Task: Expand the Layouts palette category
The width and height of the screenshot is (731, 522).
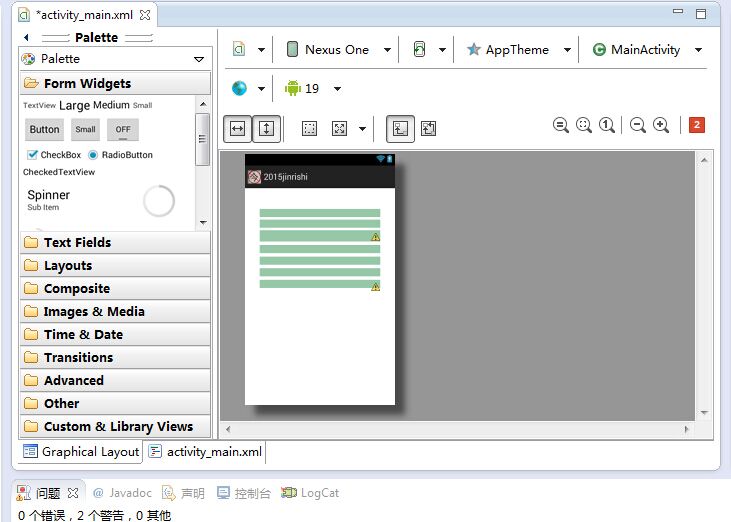Action: pyautogui.click(x=115, y=266)
